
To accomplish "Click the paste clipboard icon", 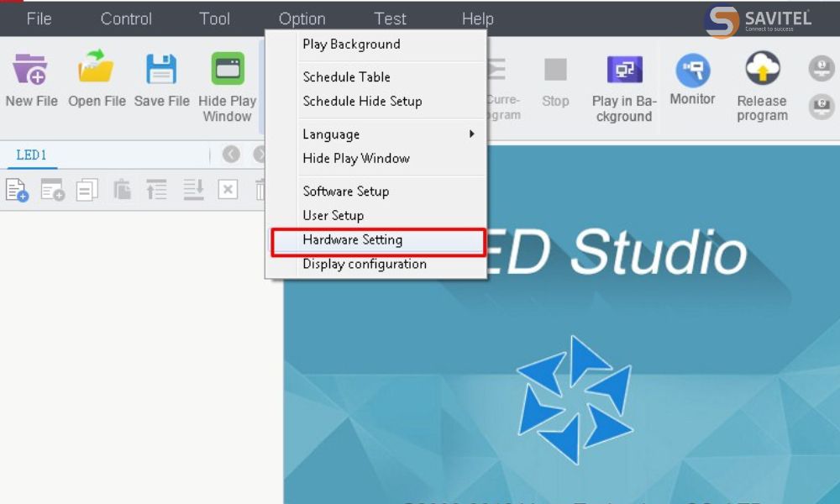I will coord(122,190).
